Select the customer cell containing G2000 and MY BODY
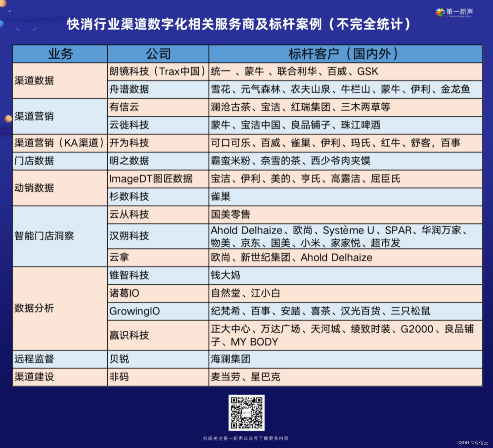This screenshot has width=493, height=448. coord(346,335)
